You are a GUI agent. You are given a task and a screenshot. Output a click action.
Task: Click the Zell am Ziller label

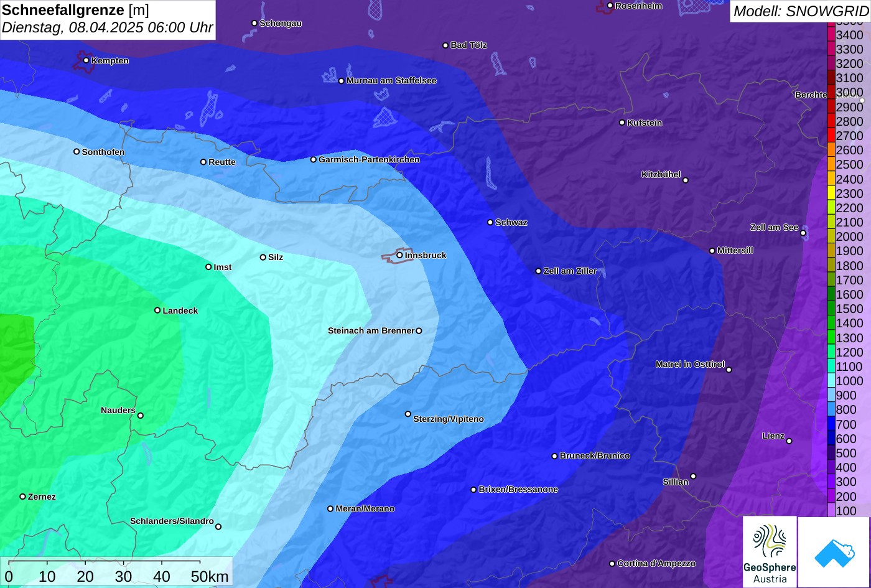(570, 271)
